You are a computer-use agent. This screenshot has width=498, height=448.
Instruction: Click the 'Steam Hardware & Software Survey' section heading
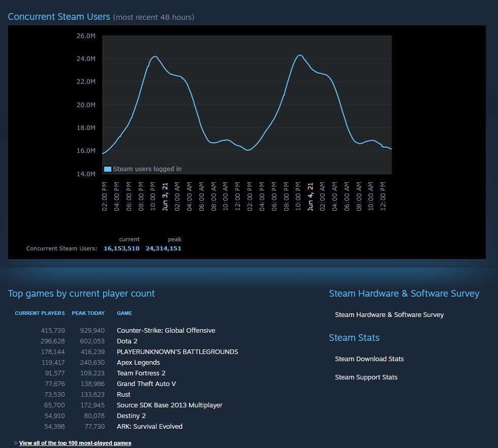404,294
